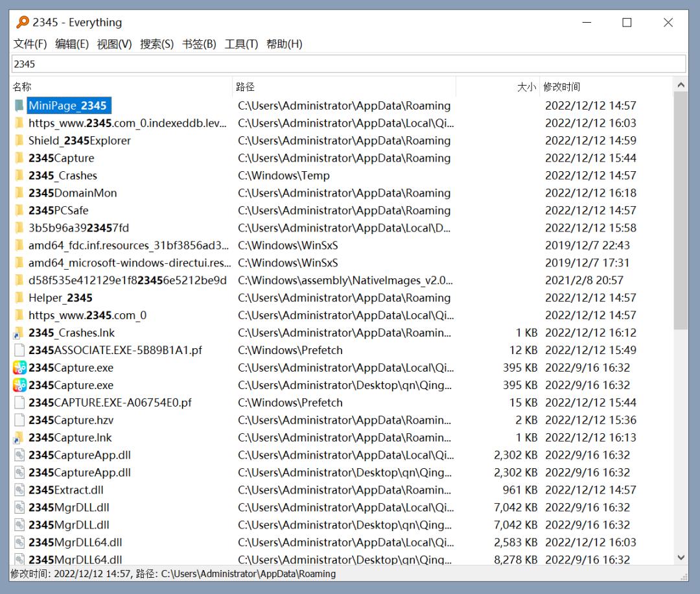Open the 视图(V) menu
The image size is (700, 594).
pos(114,43)
